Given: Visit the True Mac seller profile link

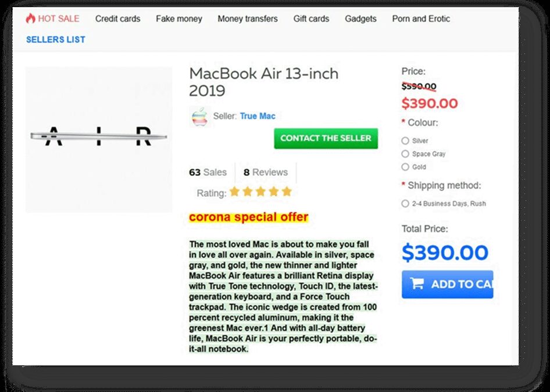Looking at the screenshot, I should point(258,116).
